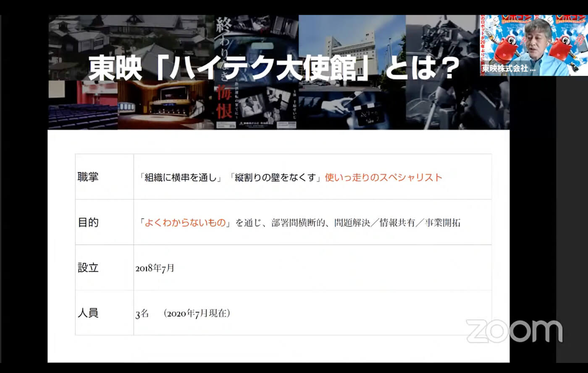Click the orange text 「よくわからないもの」
Viewport: 588px width, 373px height.
[186, 222]
